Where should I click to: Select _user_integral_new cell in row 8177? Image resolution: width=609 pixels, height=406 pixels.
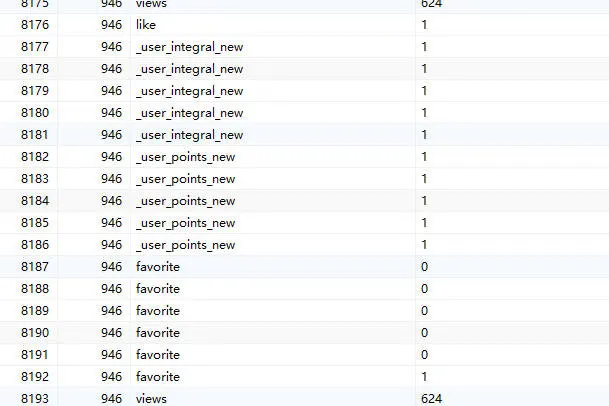[x=190, y=47]
